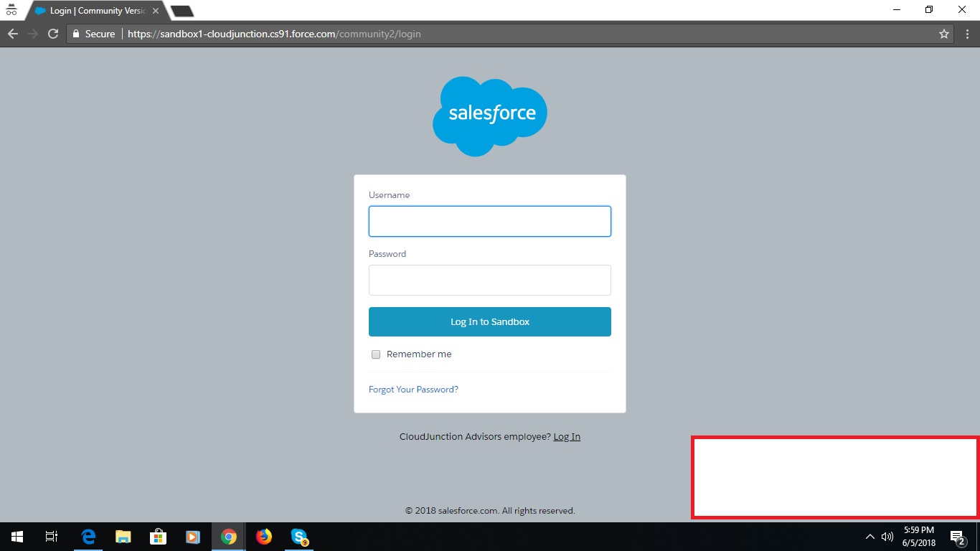Open Firefox from the taskbar
Image resolution: width=980 pixels, height=551 pixels.
[263, 536]
